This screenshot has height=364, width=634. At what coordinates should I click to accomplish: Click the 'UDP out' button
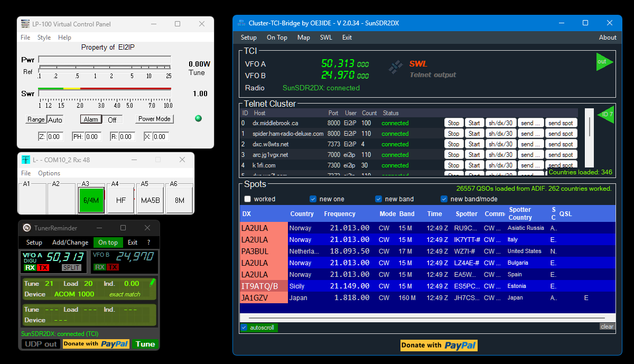[41, 344]
